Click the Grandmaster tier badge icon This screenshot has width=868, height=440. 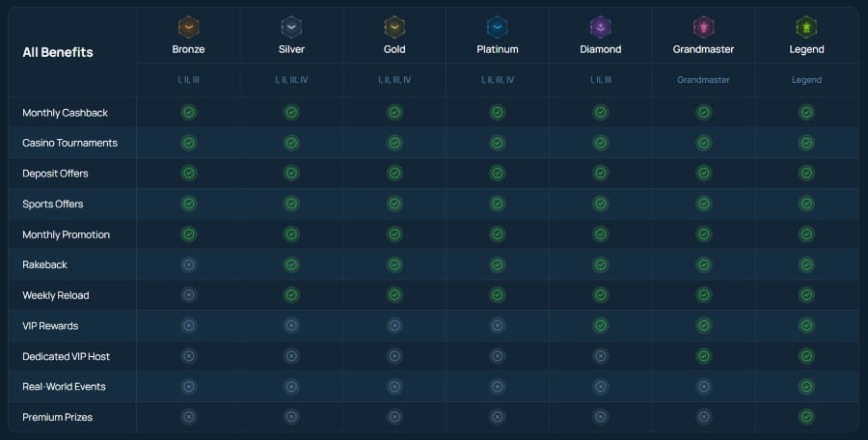pyautogui.click(x=703, y=27)
